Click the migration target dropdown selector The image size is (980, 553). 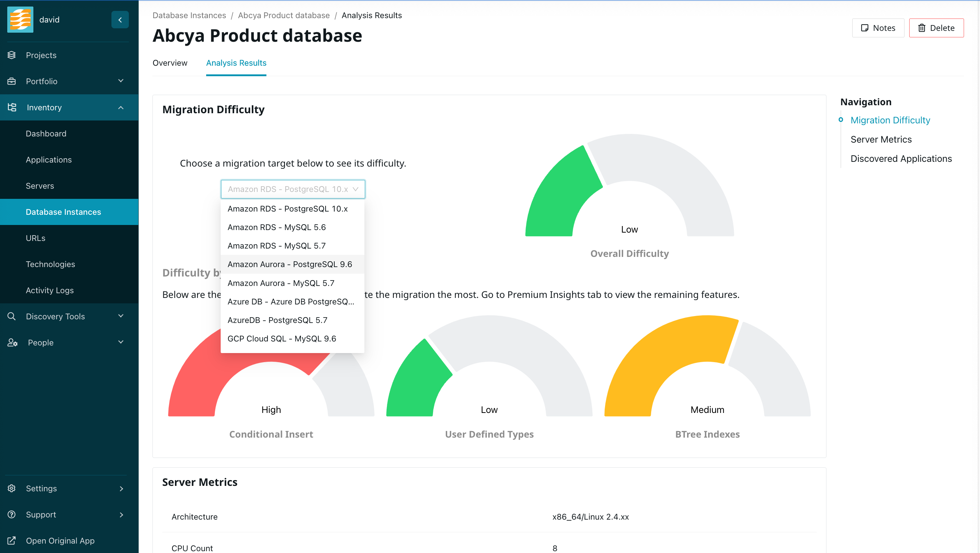(293, 189)
